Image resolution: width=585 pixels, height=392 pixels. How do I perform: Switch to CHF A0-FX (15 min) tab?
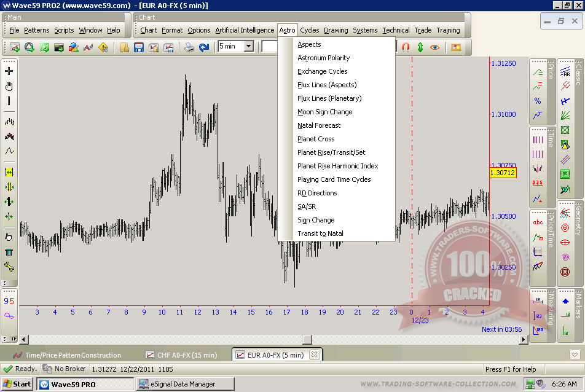coord(181,355)
